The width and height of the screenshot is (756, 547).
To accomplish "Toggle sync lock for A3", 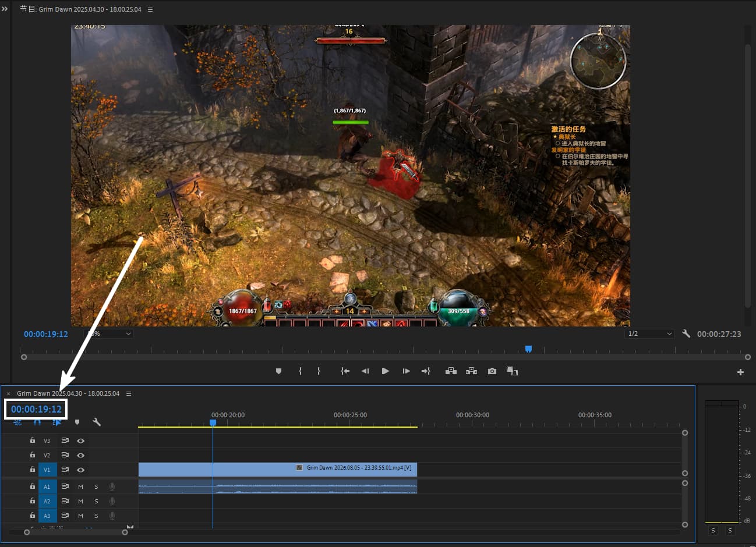I will [65, 516].
